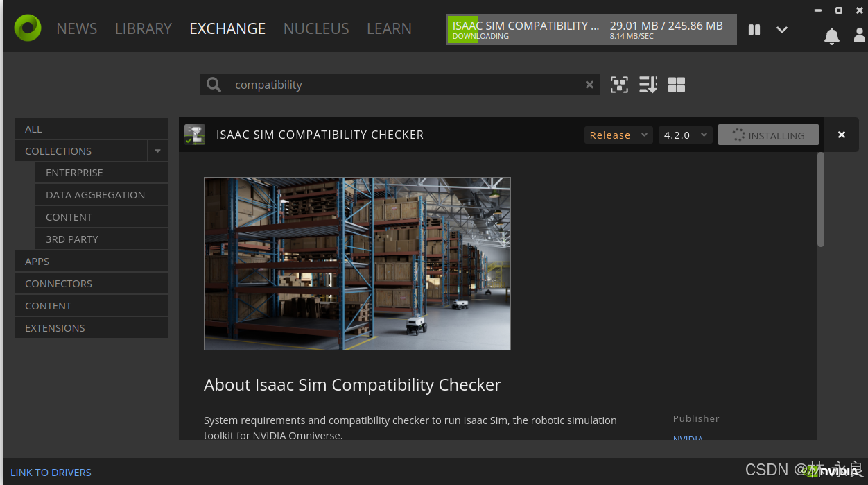
Task: Switch to the LIBRARY tab
Action: pyautogui.click(x=144, y=28)
